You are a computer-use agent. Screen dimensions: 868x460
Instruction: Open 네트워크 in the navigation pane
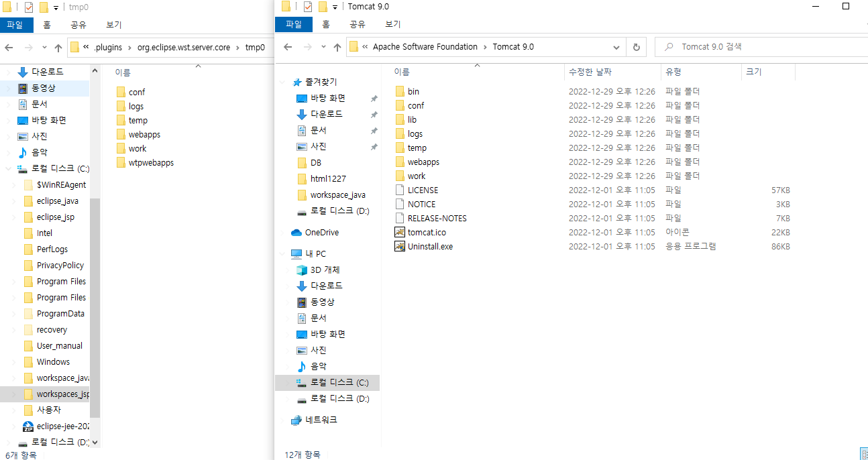(x=321, y=420)
